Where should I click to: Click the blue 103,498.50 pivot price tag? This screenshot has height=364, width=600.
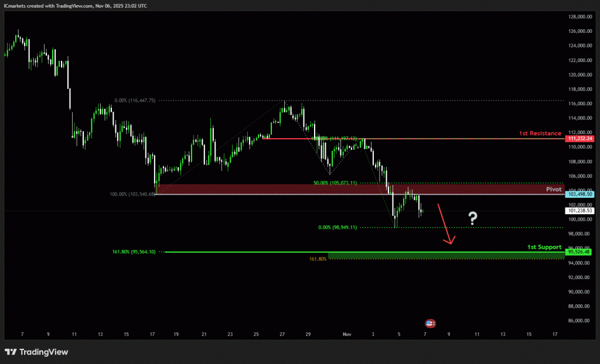point(580,194)
